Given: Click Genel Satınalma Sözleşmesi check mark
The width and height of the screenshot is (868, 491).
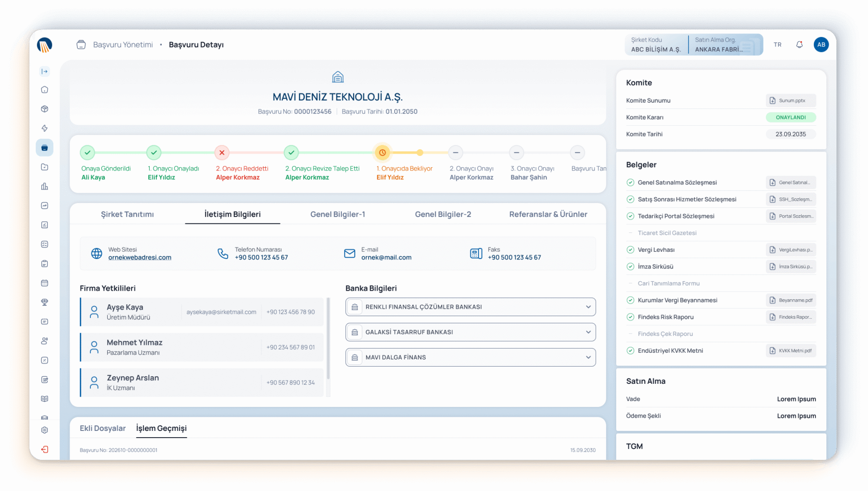Looking at the screenshot, I should tap(630, 183).
